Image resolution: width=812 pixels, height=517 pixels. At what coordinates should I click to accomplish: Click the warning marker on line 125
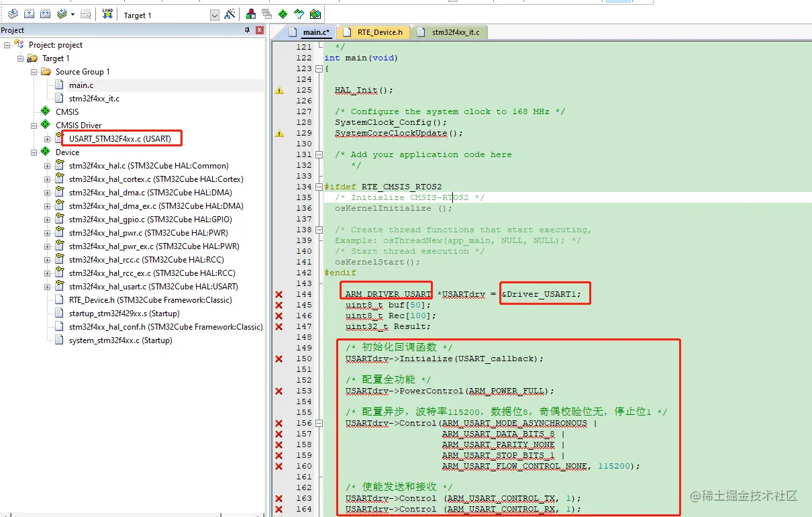[x=279, y=90]
